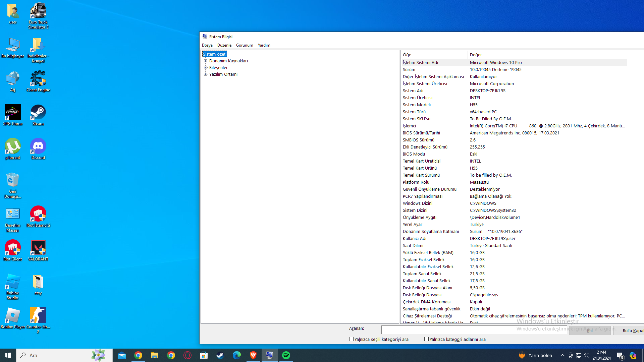Launch Roblox Studio shortcut
The height and width of the screenshot is (362, 644).
(13, 287)
